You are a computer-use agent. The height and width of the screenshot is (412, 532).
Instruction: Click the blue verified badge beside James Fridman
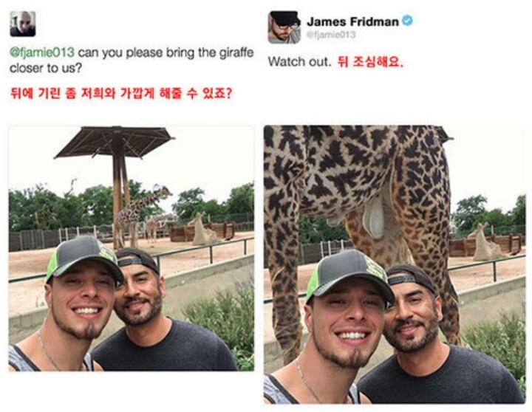pyautogui.click(x=407, y=21)
